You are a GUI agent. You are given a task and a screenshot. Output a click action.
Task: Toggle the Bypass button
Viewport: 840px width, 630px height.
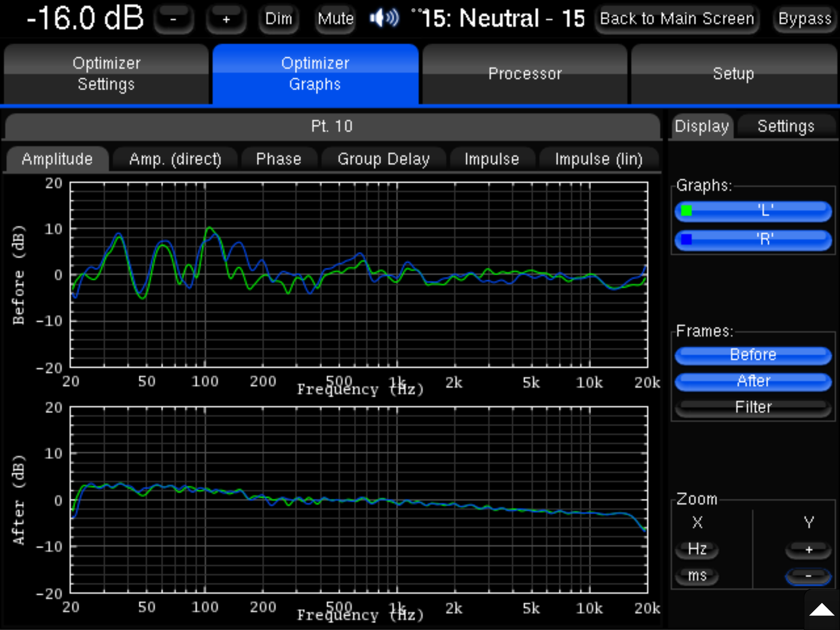pos(805,19)
